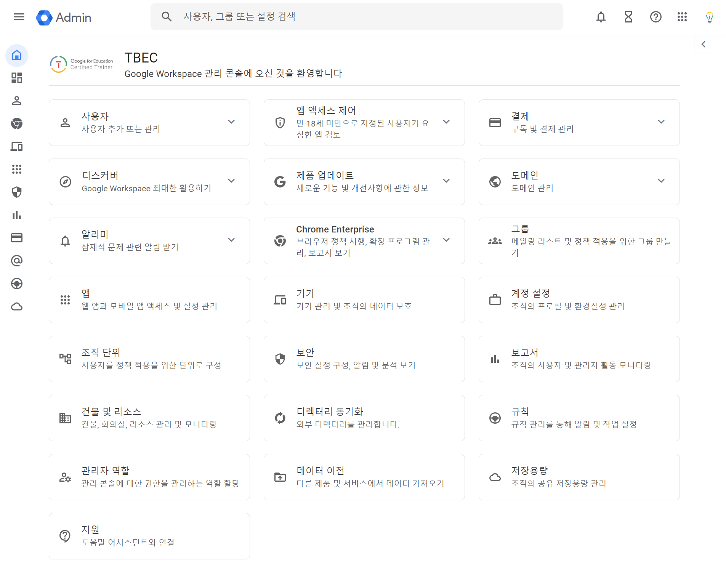726x588 pixels.
Task: Open the main hamburger menu
Action: click(19, 17)
